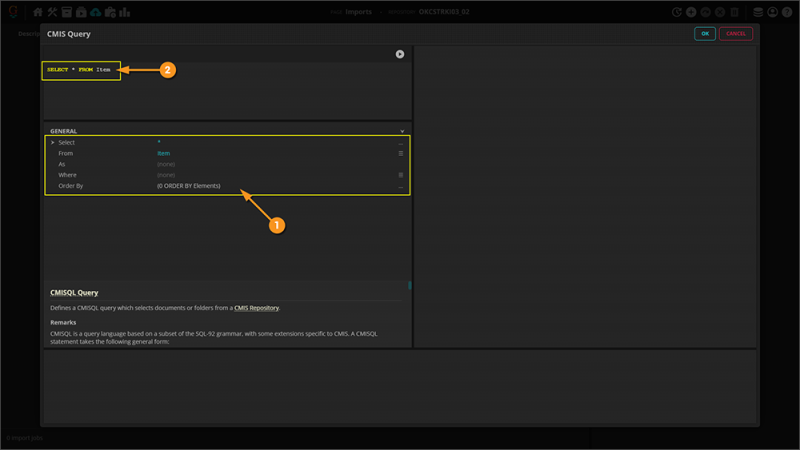Click the add plus icon in top-right toolbar
The image size is (800, 450).
(x=691, y=12)
